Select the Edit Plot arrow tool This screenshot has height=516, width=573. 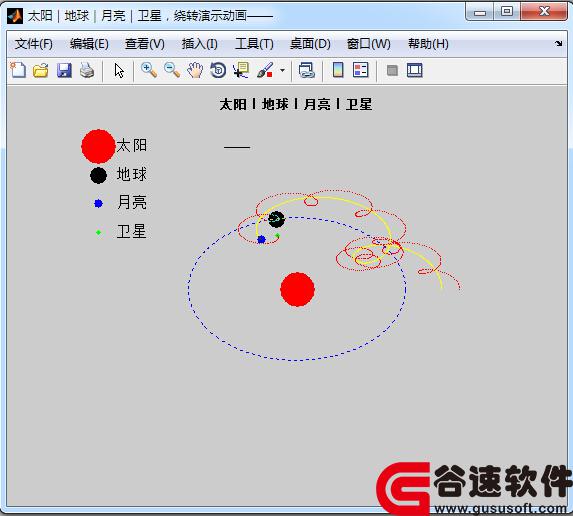119,71
